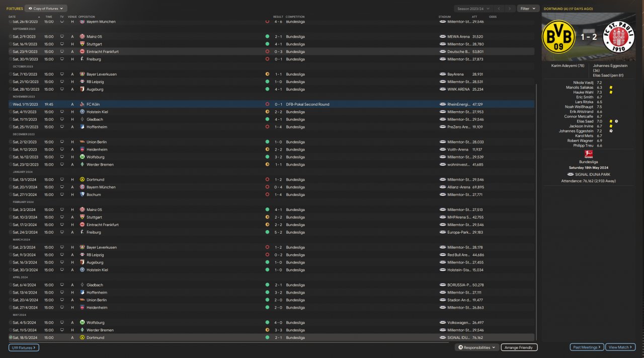Click the BayArena stadium icon

pyautogui.click(x=443, y=74)
